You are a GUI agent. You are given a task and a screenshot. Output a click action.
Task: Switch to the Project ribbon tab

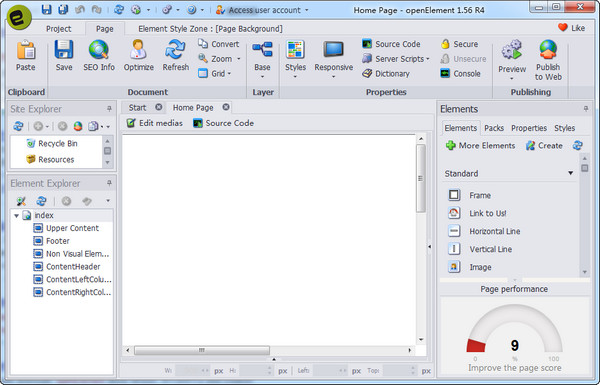click(x=59, y=29)
